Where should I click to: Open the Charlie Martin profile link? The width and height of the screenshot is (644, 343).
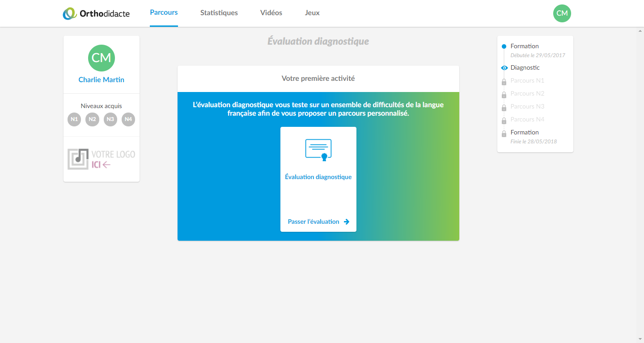click(102, 80)
